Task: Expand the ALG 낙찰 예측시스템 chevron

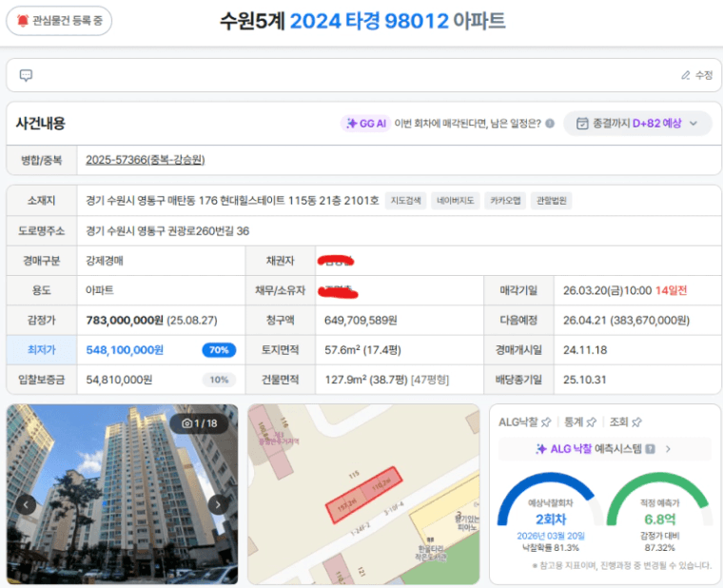Action: 668,449
